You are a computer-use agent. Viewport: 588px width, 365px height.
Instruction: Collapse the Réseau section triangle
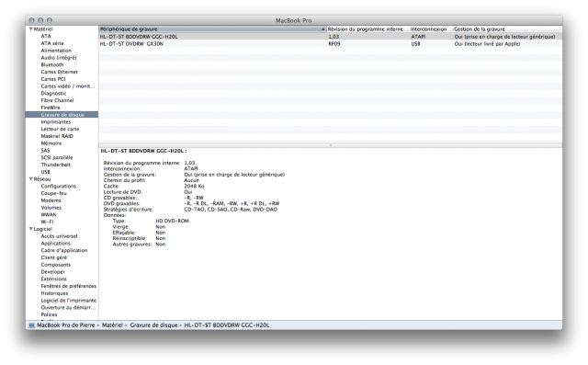coord(30,179)
